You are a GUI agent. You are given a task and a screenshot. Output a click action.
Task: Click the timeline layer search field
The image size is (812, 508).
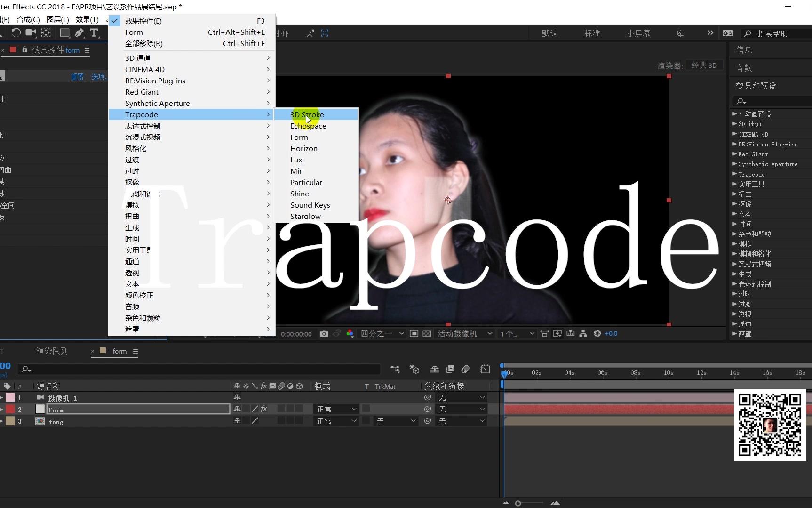tap(199, 369)
